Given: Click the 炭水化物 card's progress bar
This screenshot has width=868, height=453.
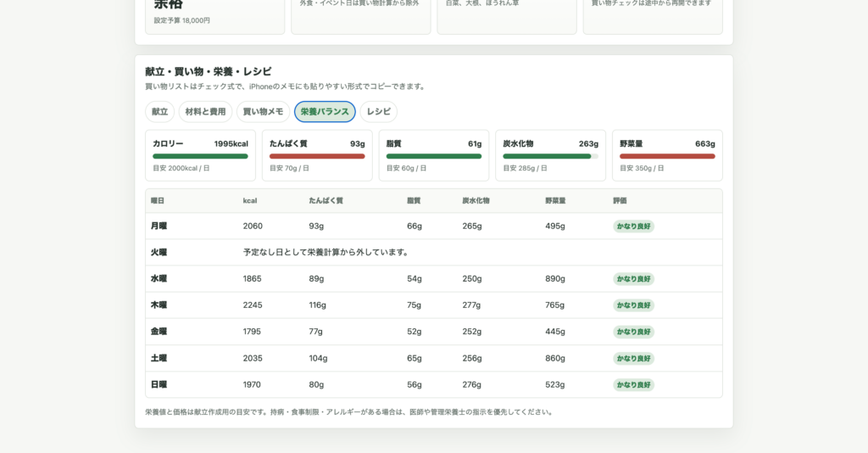Looking at the screenshot, I should (551, 156).
